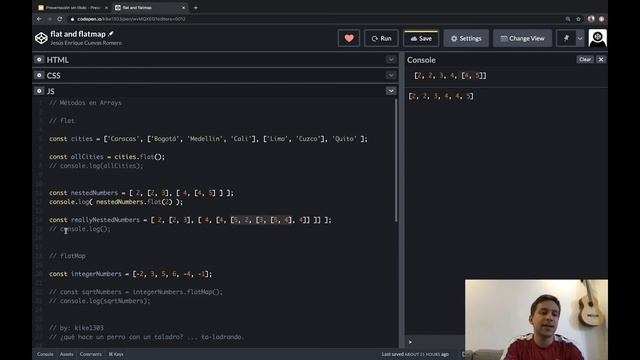This screenshot has height=360, width=640.
Task: Show keyboard shortcuts Keys button
Action: (x=116, y=354)
